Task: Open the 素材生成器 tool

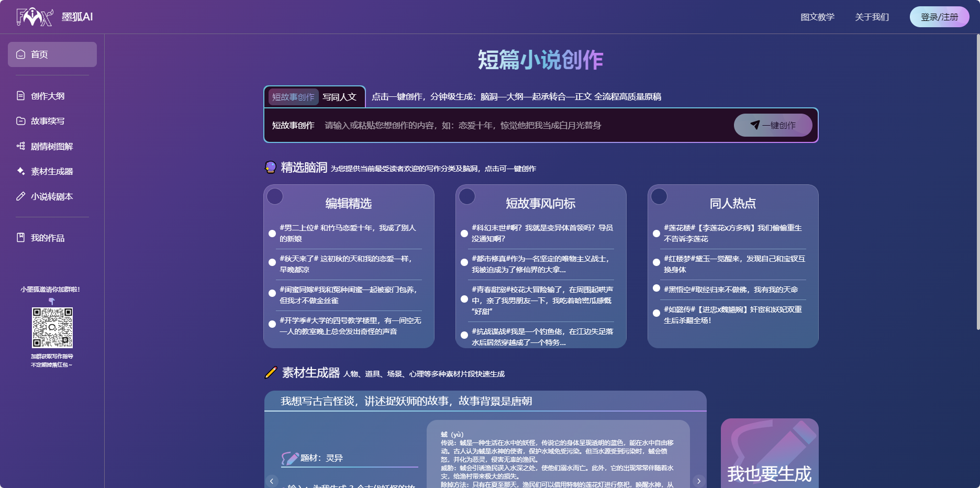Action: [x=51, y=171]
